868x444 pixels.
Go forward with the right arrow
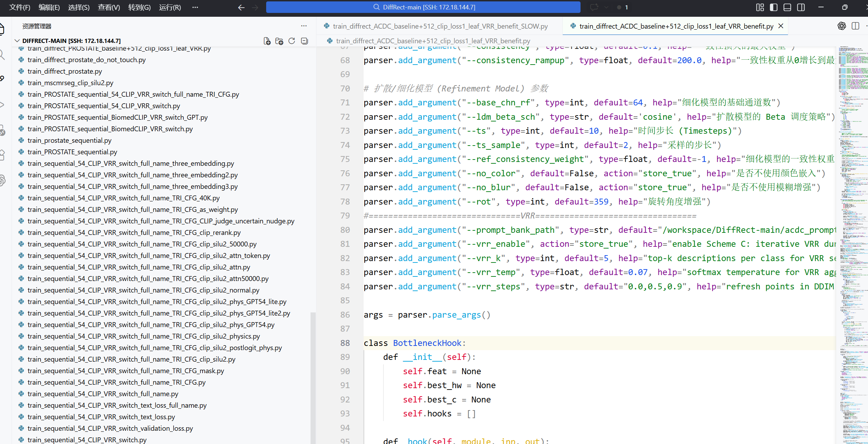(255, 7)
